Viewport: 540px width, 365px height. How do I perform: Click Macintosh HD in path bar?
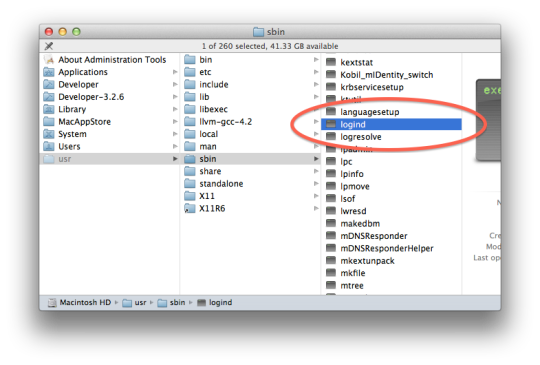(85, 302)
